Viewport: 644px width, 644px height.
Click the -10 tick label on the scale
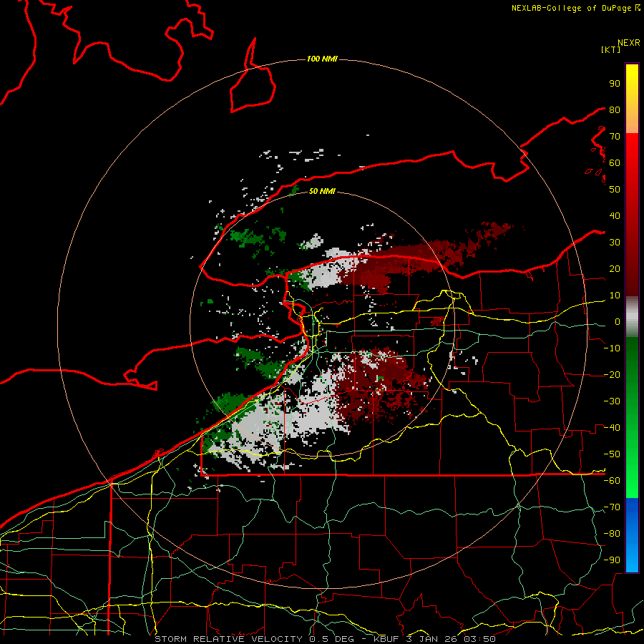[x=612, y=348]
